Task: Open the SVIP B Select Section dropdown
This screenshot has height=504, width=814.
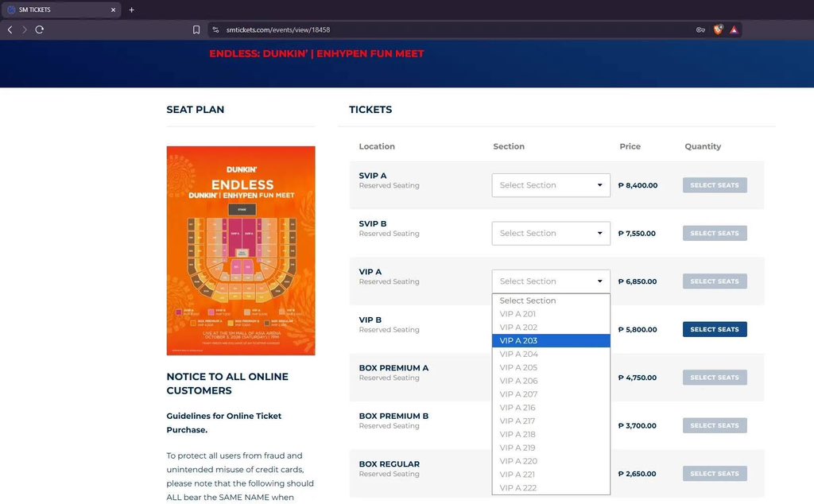Action: [x=551, y=234]
